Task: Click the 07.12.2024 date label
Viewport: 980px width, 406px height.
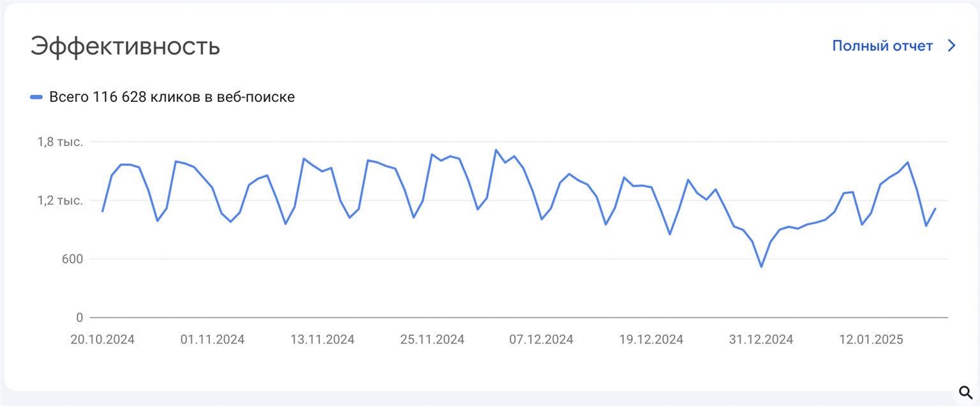Action: (541, 339)
